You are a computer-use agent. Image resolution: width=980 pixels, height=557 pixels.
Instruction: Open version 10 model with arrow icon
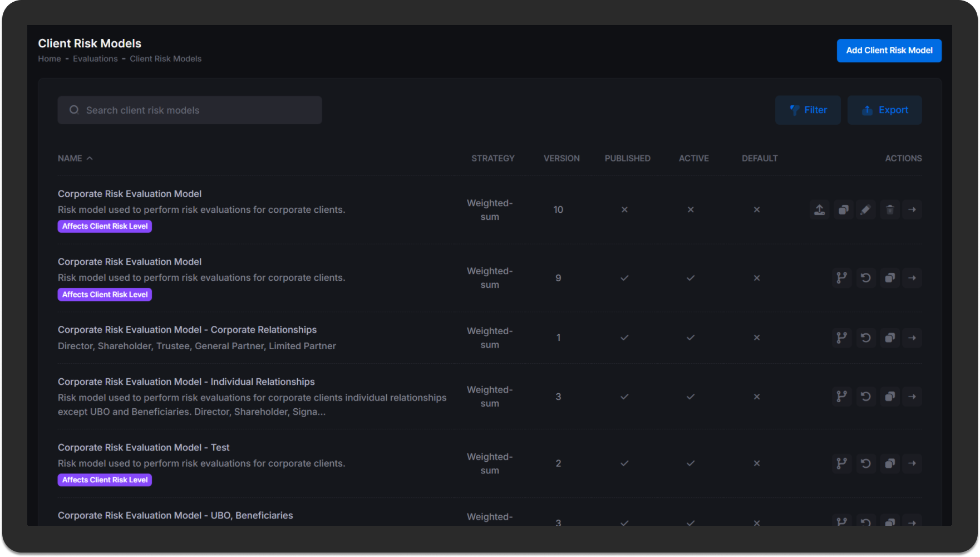(x=912, y=210)
